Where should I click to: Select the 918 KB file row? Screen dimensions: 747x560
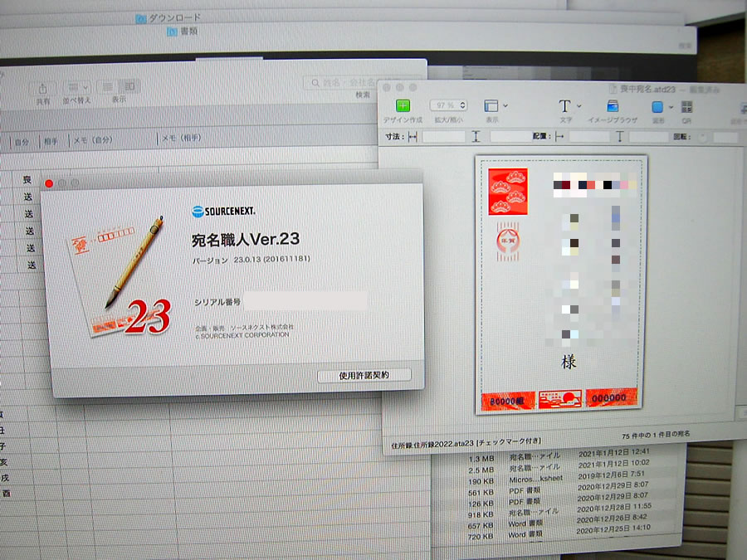[559, 511]
